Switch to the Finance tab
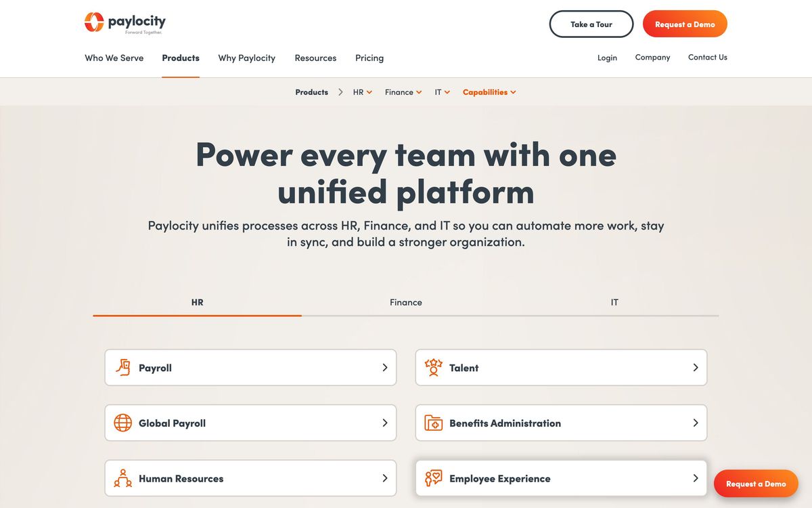This screenshot has width=812, height=508. pos(406,303)
